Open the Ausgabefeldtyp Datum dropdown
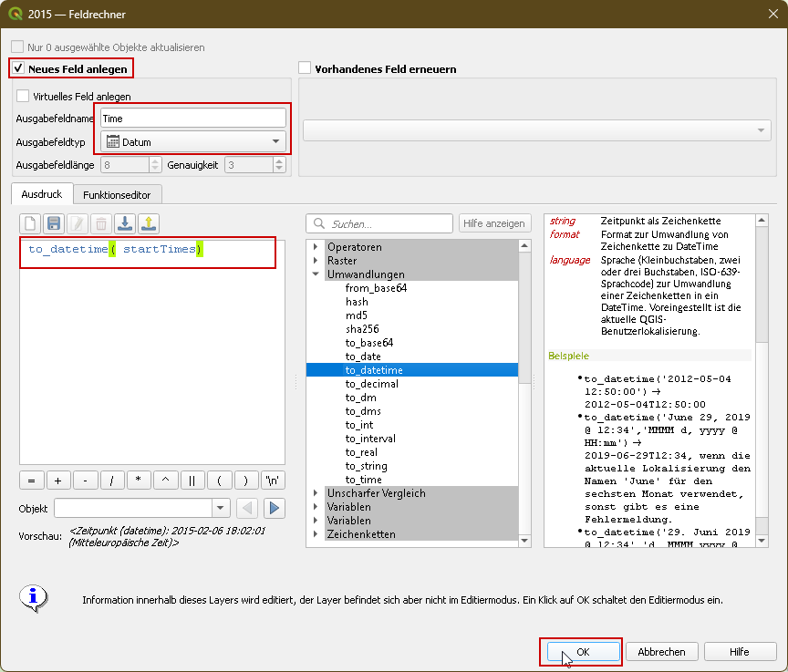This screenshot has width=788, height=672. pyautogui.click(x=192, y=141)
